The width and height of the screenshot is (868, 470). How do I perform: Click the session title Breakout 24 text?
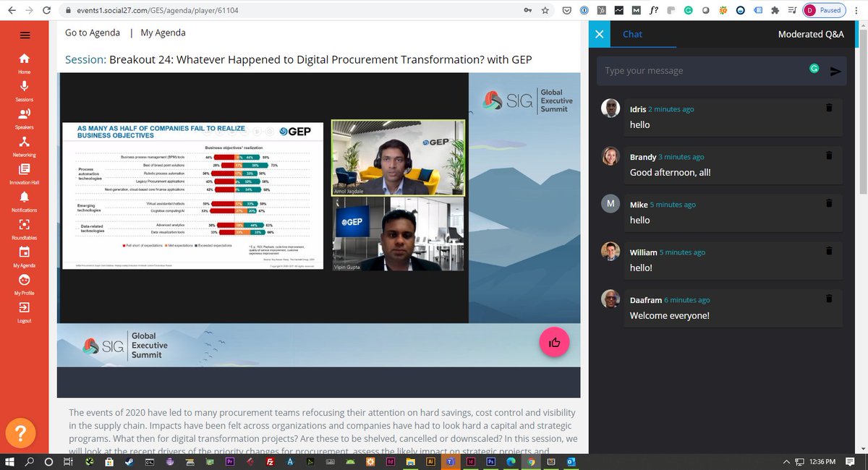point(320,59)
